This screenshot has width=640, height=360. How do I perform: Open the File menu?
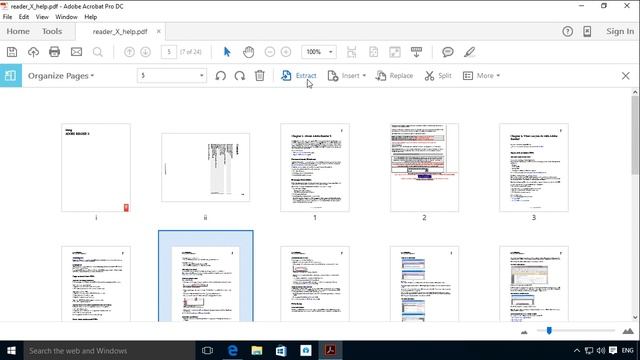[7, 17]
